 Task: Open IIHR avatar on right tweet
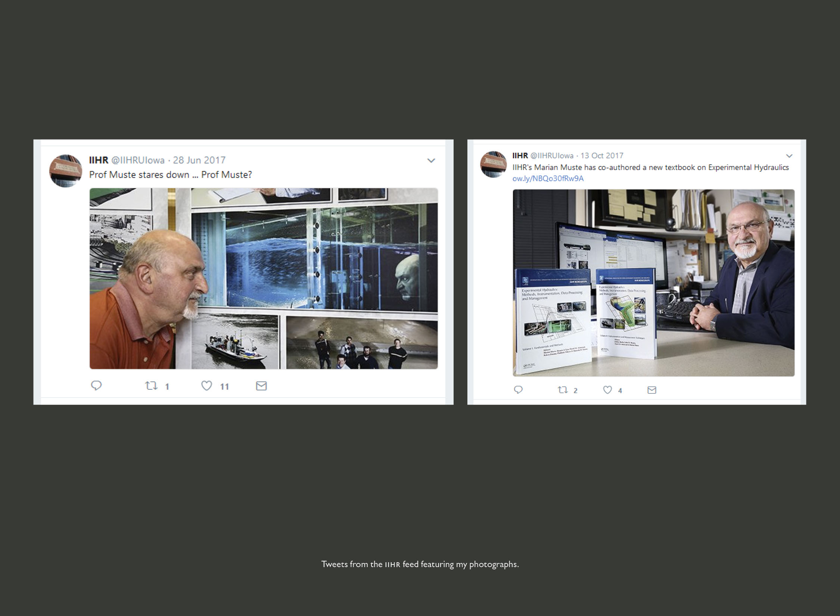click(x=493, y=164)
